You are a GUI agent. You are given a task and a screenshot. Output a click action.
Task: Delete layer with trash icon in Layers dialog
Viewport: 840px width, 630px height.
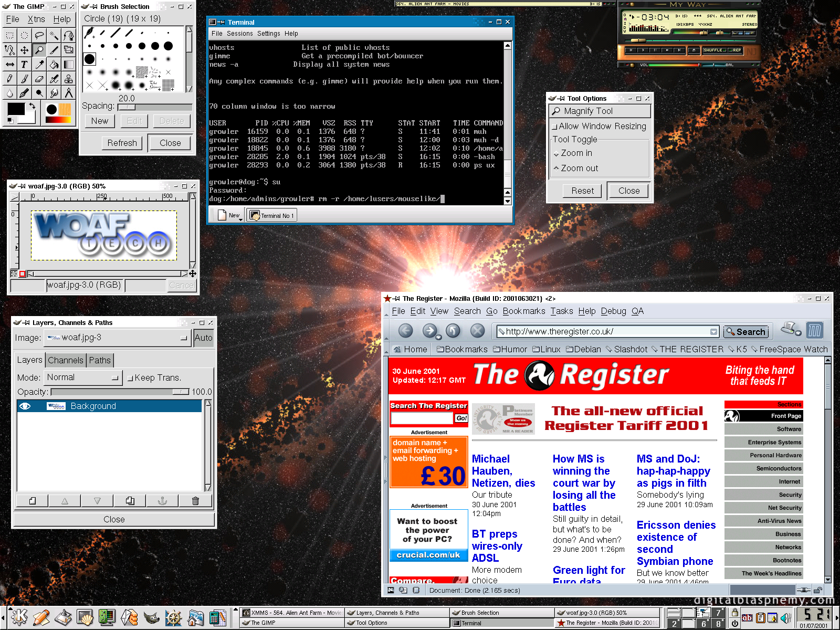click(x=195, y=501)
